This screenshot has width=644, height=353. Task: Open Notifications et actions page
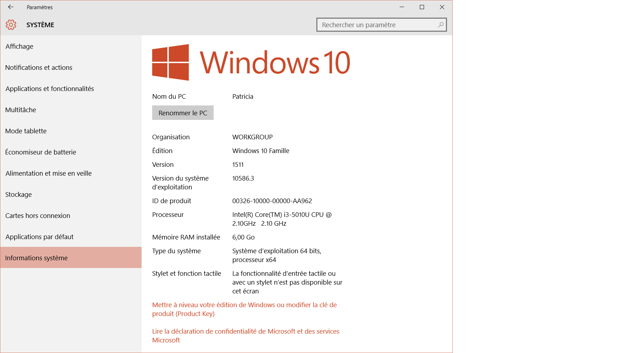click(x=71, y=67)
